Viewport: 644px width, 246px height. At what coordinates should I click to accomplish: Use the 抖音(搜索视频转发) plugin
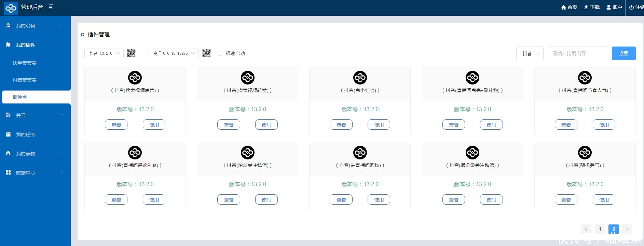(266, 125)
